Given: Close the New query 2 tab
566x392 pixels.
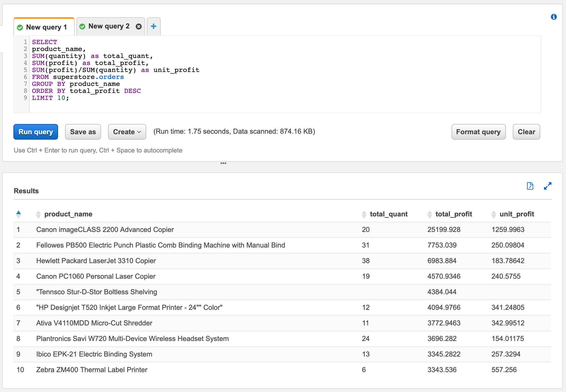Looking at the screenshot, I should tap(139, 26).
